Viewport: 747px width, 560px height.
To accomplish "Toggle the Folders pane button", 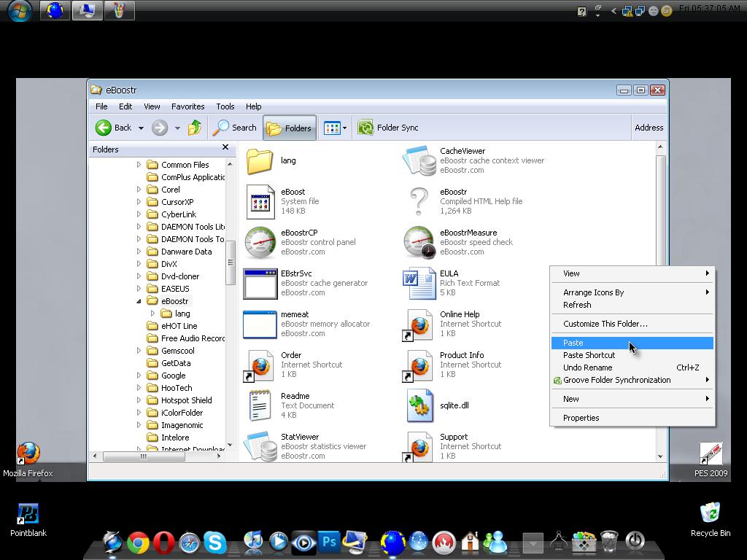I will pos(289,128).
